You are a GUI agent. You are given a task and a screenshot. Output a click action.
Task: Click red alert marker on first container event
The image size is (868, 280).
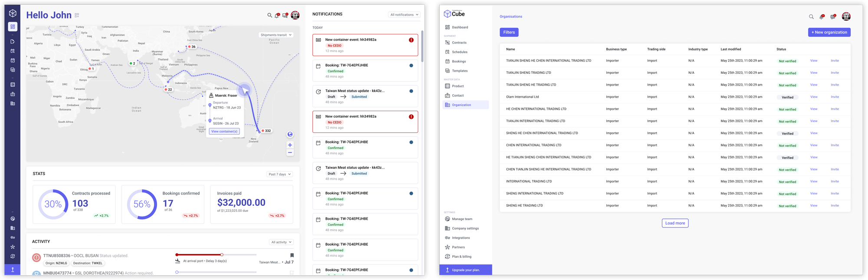[x=411, y=40]
